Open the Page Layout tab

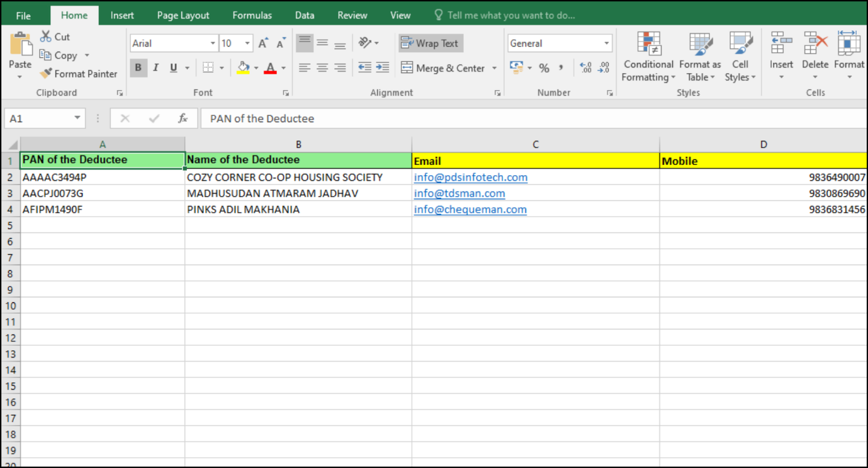[x=183, y=15]
